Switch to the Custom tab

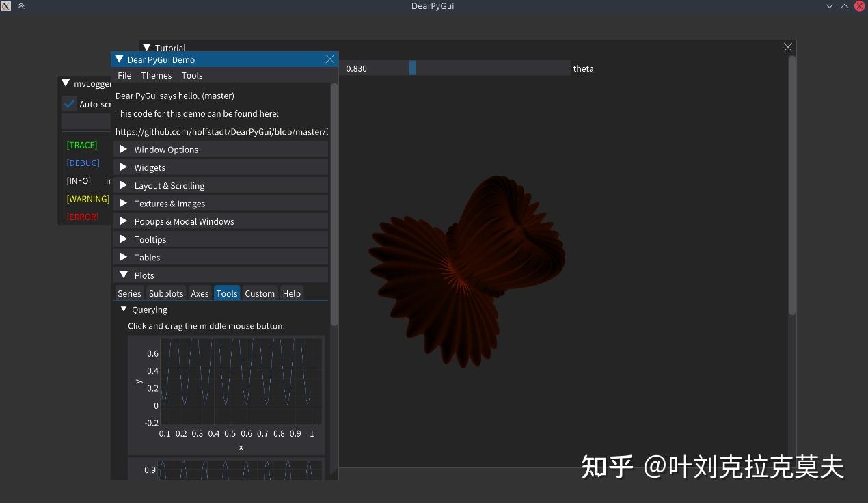coord(260,293)
